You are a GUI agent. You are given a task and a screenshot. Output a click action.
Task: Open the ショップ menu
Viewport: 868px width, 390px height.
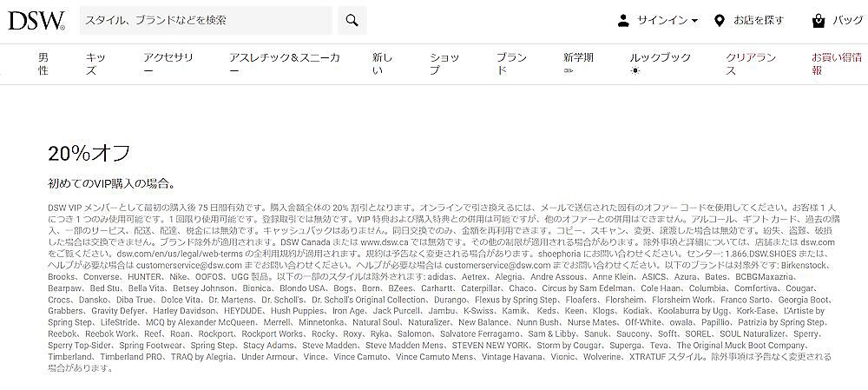click(444, 63)
